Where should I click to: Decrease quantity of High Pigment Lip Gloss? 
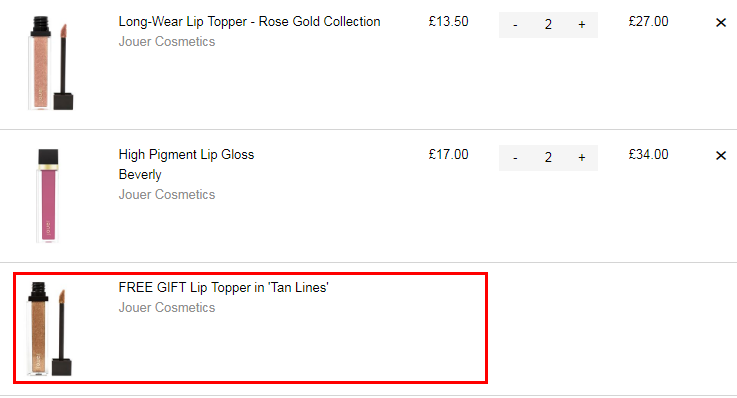click(515, 157)
